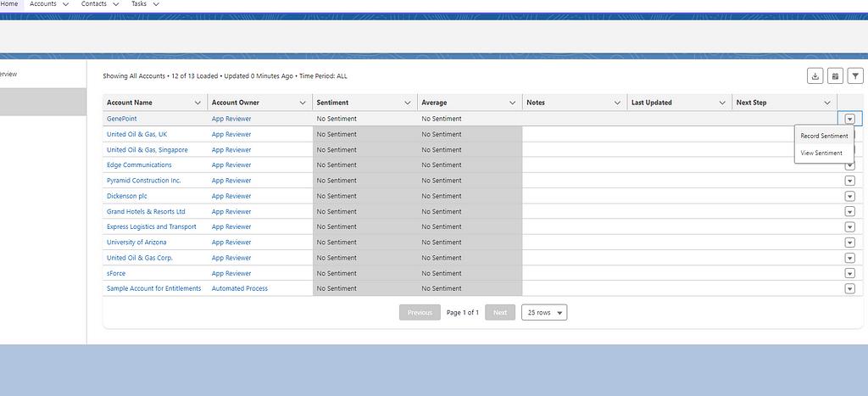Choose View Sentiment in the row menu

click(821, 153)
